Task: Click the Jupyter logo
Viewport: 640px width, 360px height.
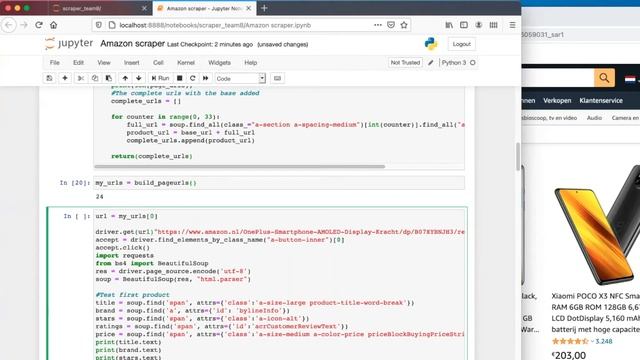Action: coord(69,44)
